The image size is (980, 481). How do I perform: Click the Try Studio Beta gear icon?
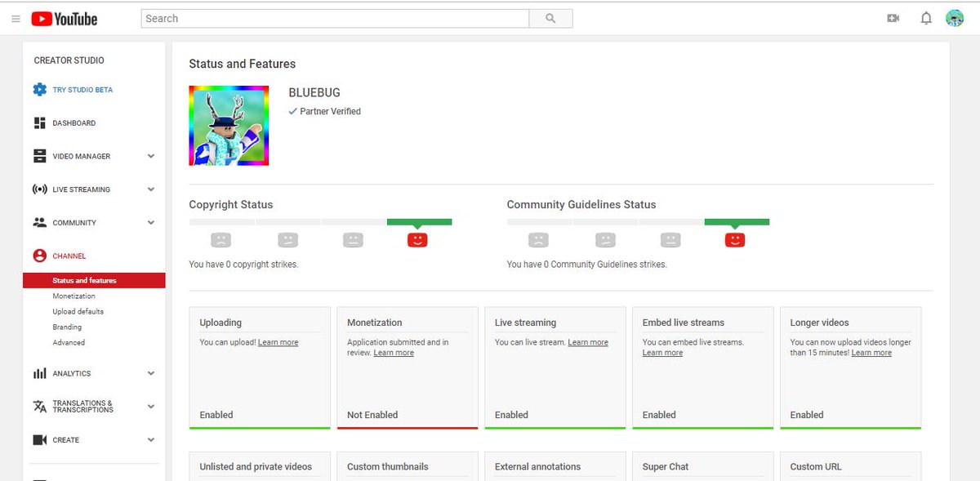39,90
